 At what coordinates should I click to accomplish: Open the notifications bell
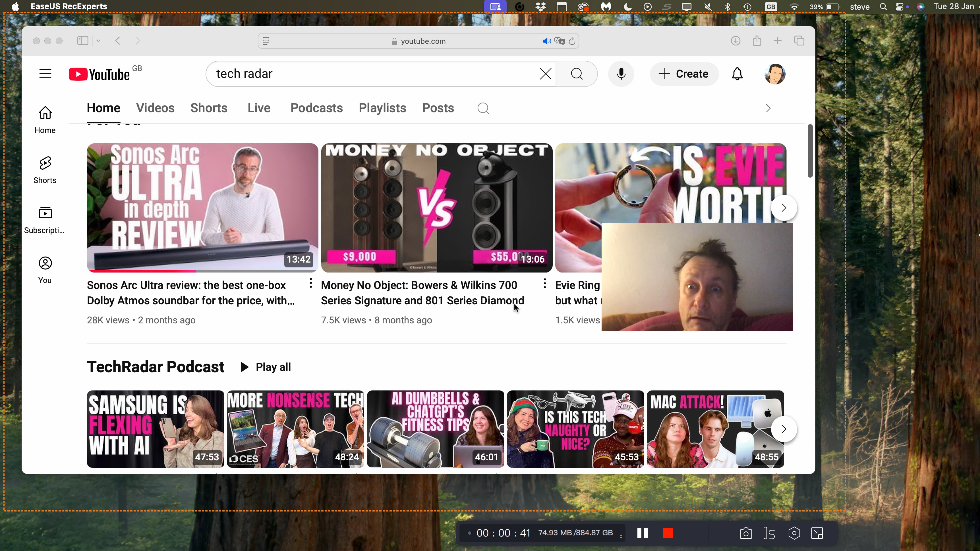(x=737, y=74)
